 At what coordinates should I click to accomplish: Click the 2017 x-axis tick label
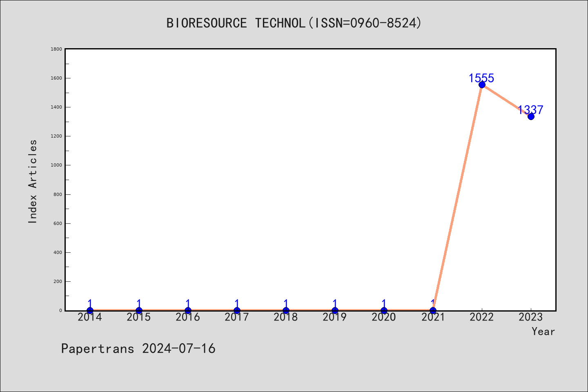pyautogui.click(x=237, y=317)
